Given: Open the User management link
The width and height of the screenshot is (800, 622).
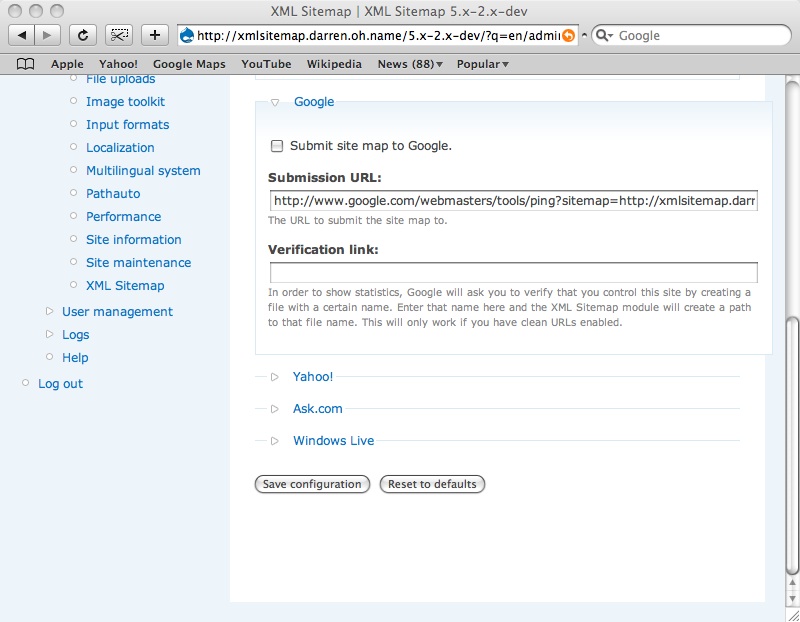Looking at the screenshot, I should (117, 311).
